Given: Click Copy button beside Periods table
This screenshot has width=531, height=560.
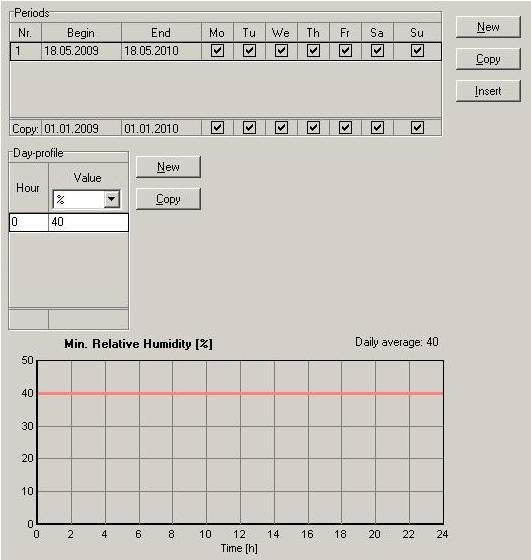Looking at the screenshot, I should coord(488,59).
